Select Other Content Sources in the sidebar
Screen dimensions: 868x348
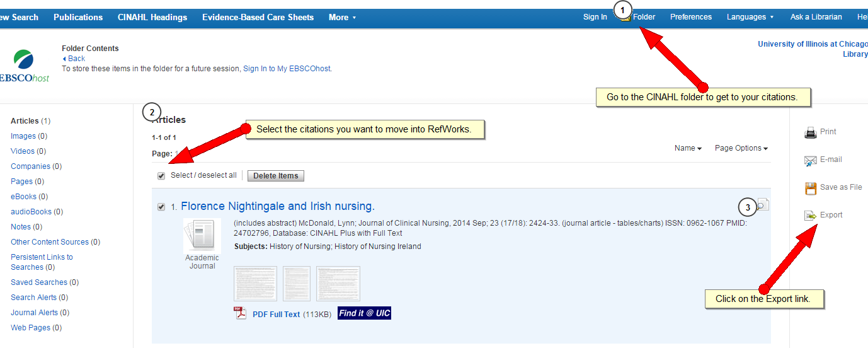[55, 242]
